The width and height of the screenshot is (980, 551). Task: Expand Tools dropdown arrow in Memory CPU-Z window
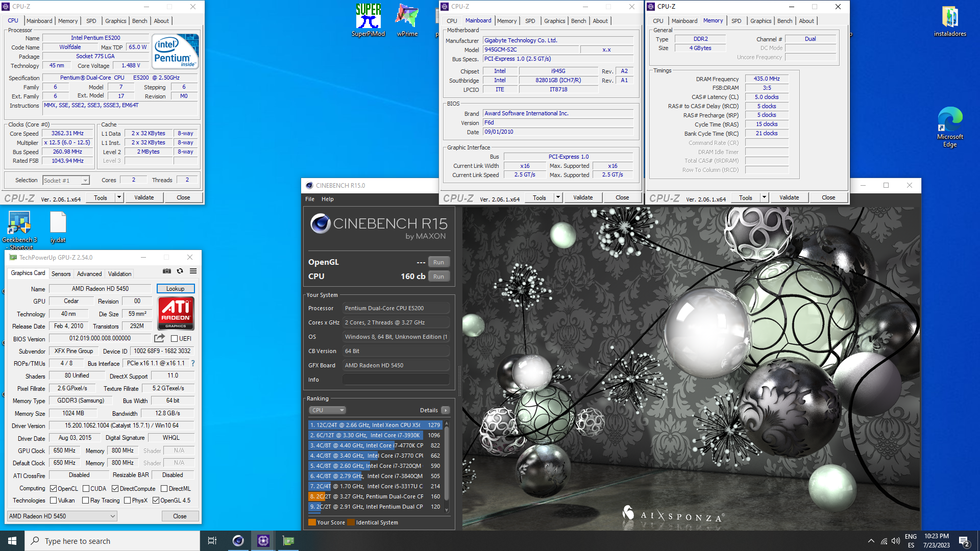point(764,197)
